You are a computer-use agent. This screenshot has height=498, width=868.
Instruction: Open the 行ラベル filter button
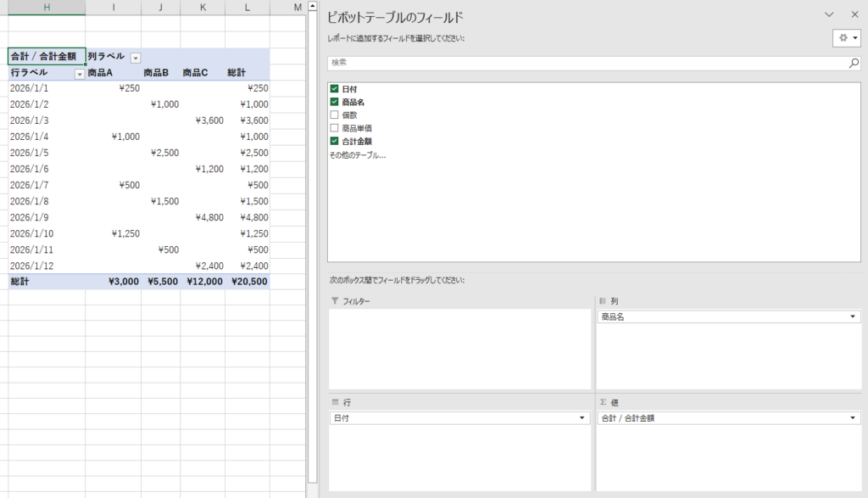(x=80, y=74)
